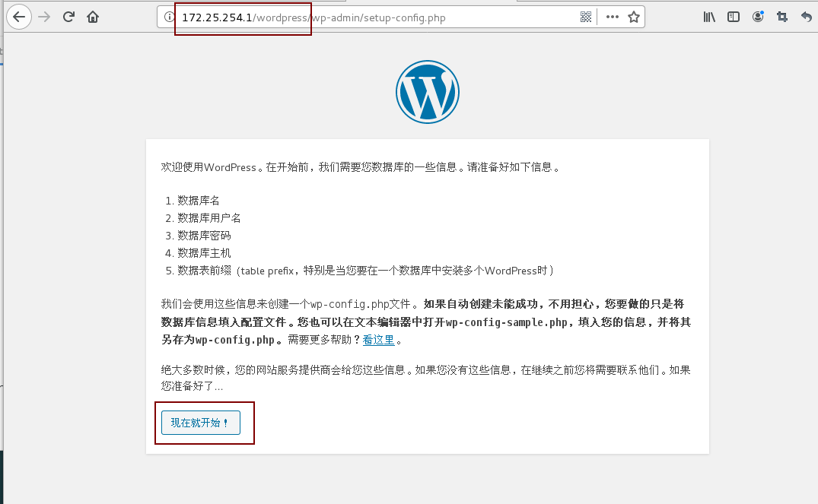Open the Library icon in toolbar

pos(709,17)
